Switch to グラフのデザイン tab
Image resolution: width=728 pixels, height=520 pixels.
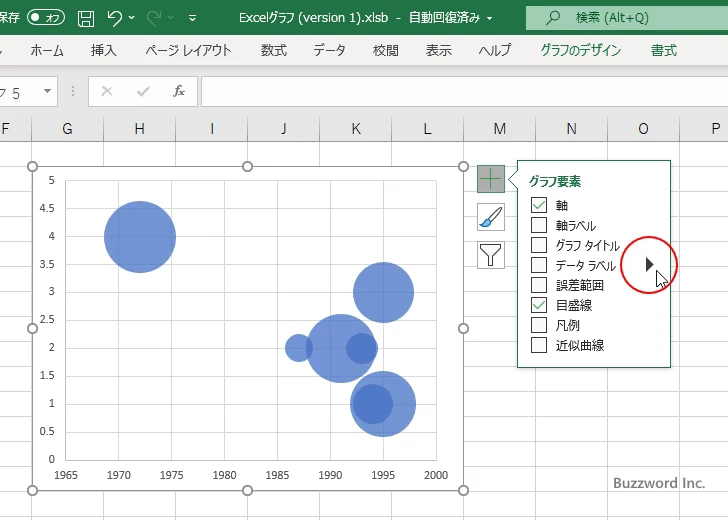coord(581,50)
